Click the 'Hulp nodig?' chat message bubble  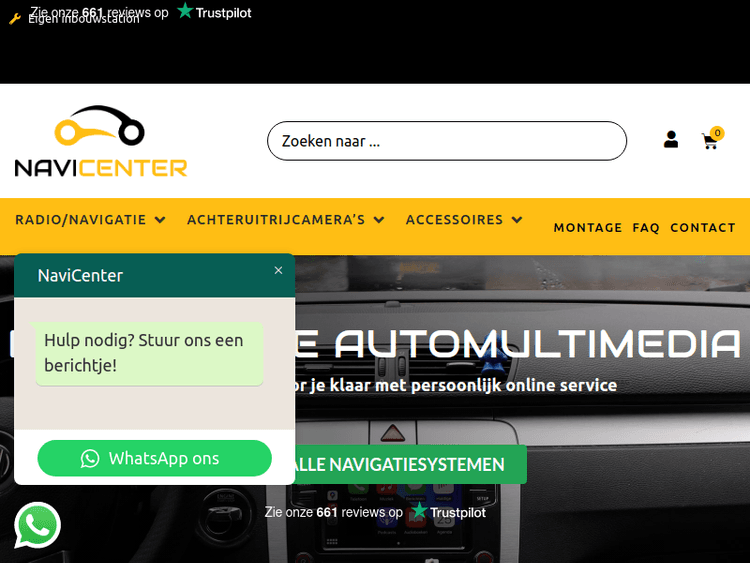[149, 353]
